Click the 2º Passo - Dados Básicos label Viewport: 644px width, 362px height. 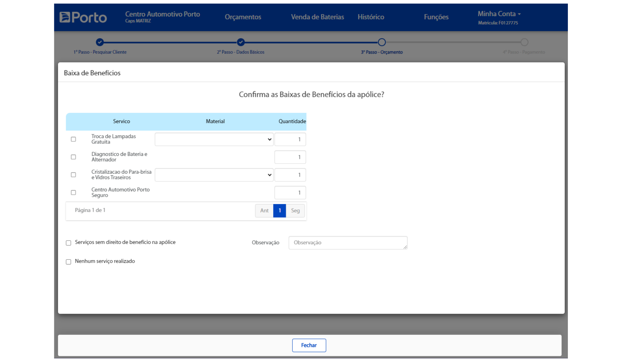pos(240,52)
